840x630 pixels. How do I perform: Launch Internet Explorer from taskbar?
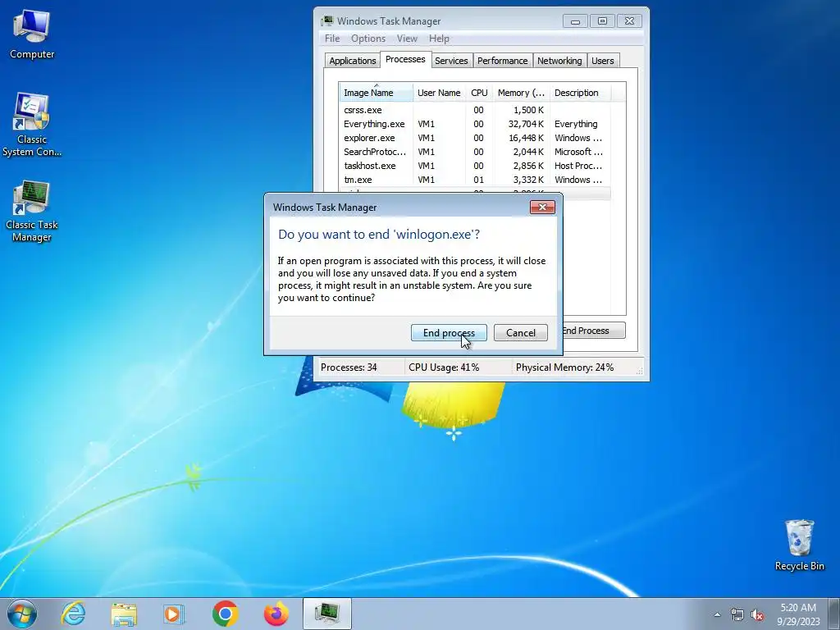pos(73,614)
